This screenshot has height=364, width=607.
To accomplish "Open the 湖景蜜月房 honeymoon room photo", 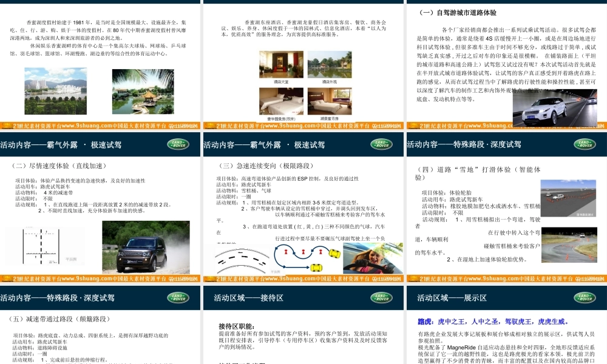I will click(x=330, y=101).
